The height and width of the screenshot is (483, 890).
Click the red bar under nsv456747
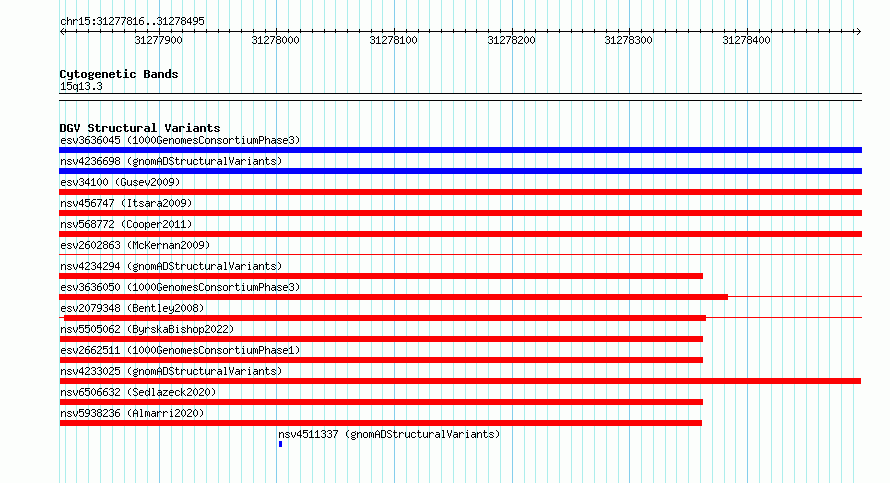pyautogui.click(x=460, y=213)
